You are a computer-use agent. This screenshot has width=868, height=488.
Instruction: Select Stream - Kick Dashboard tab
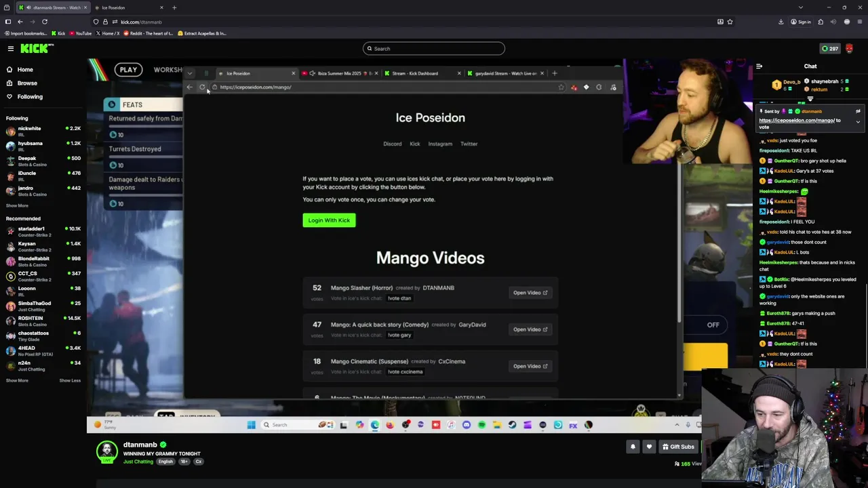tap(422, 73)
